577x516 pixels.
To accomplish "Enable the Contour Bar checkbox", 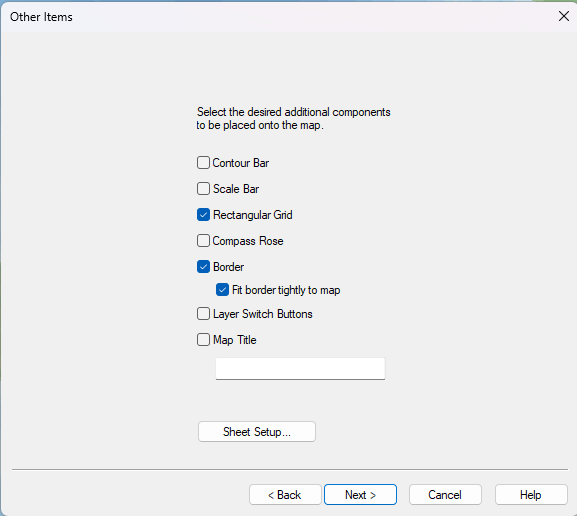I will click(x=203, y=163).
